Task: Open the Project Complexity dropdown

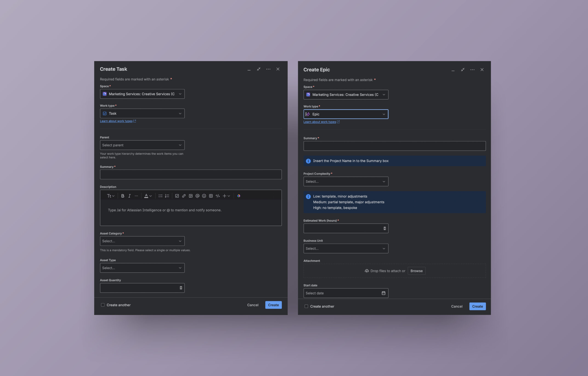Action: click(346, 181)
